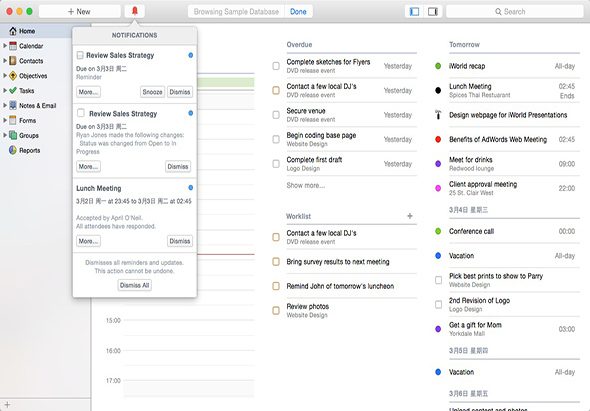This screenshot has width=590, height=411.
Task: Check first Review Sales Strategy reminder checkbox
Action: (80, 55)
